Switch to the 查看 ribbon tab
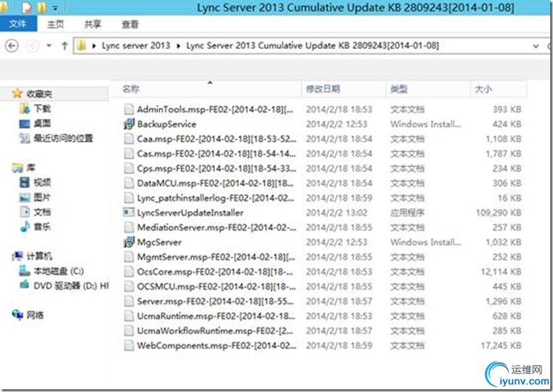This screenshot has height=392, width=553. (130, 24)
